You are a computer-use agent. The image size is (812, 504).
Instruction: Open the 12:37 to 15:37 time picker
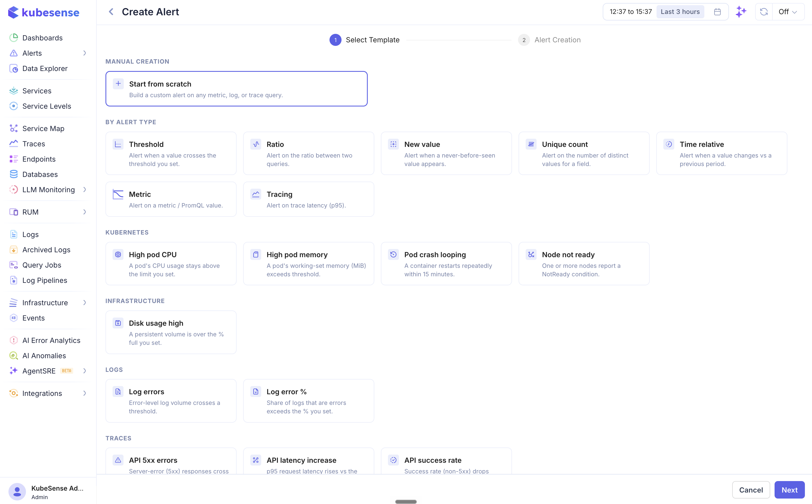(x=631, y=12)
